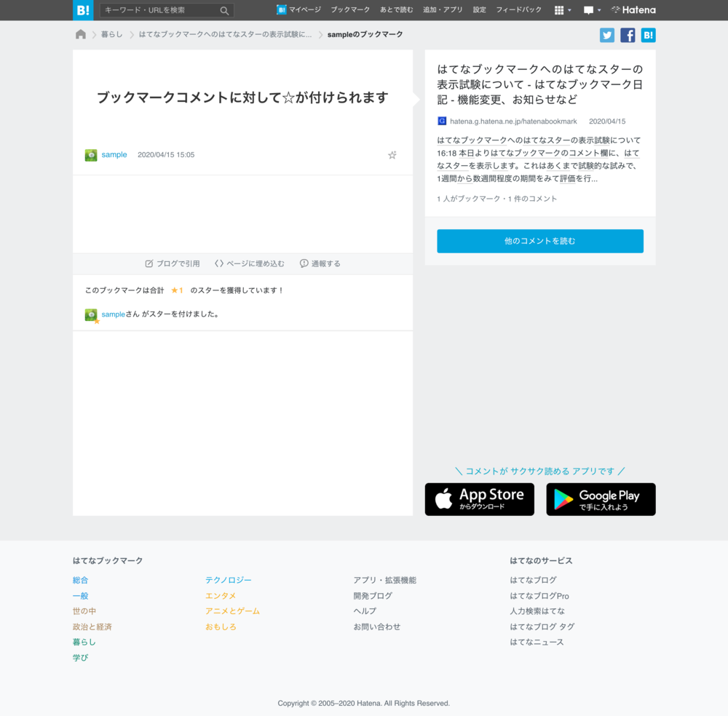Open 追加・アプリ in the top navigation

(443, 9)
